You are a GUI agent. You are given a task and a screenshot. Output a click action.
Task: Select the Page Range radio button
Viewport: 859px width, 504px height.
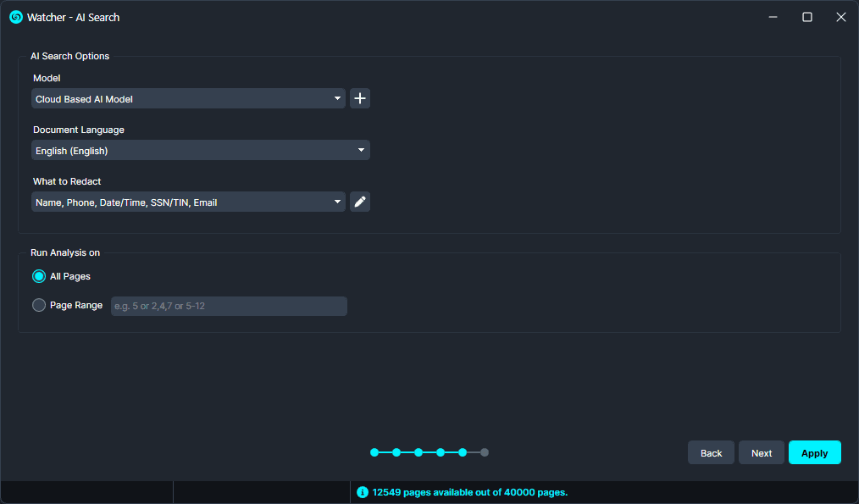[39, 305]
